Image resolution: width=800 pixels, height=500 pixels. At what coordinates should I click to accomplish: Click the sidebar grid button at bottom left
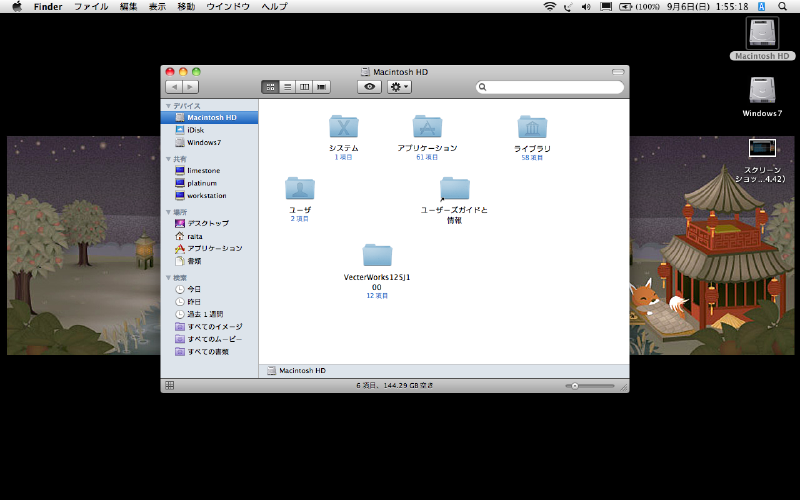point(170,386)
